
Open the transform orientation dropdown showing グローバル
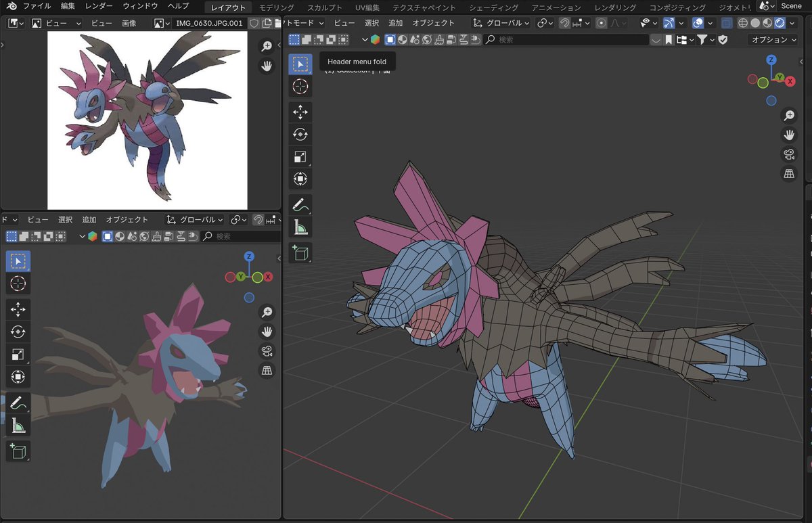pos(503,22)
